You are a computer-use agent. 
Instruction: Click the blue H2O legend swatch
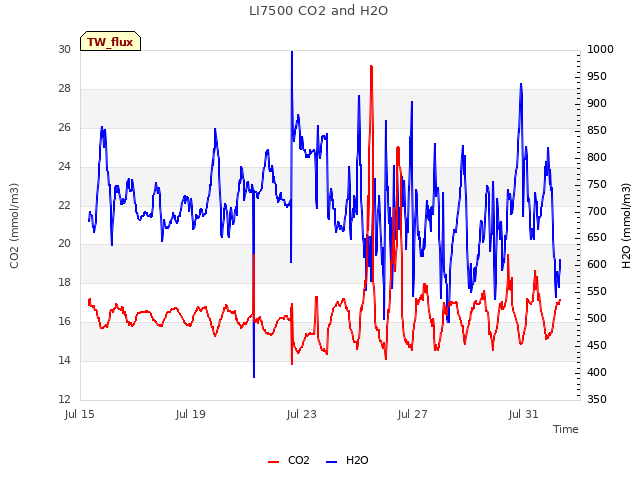point(331,462)
